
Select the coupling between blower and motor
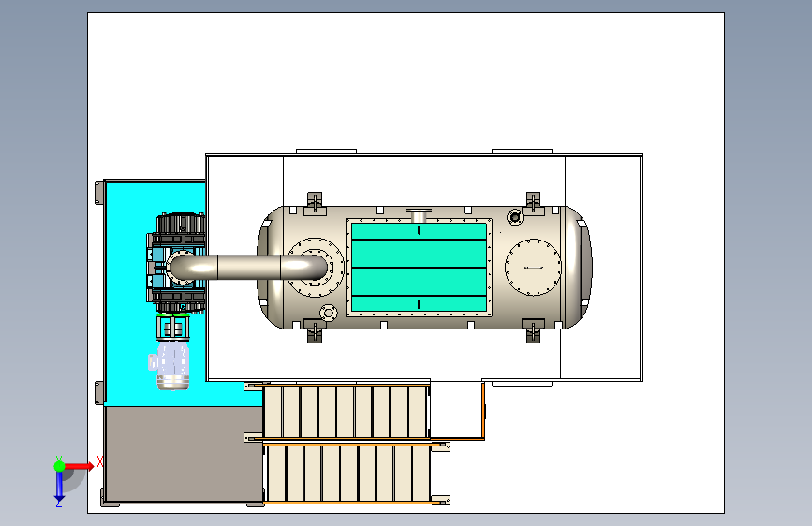click(173, 328)
